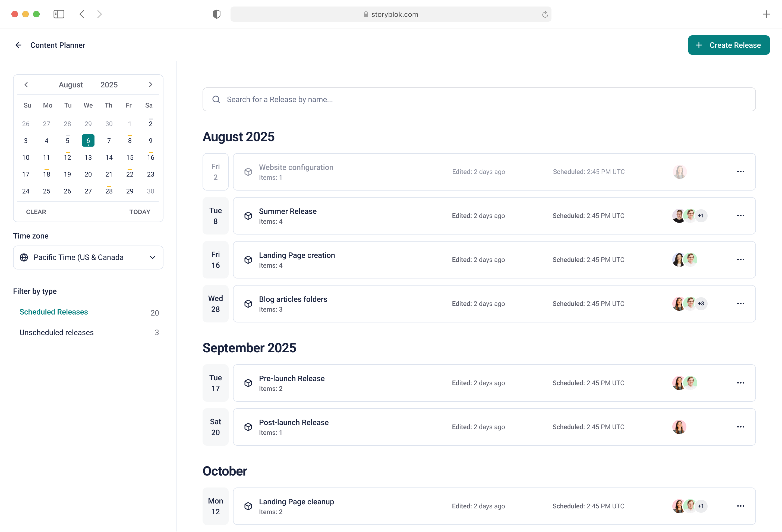The height and width of the screenshot is (532, 782).
Task: Reload the page with the refresh icon
Action: [545, 14]
